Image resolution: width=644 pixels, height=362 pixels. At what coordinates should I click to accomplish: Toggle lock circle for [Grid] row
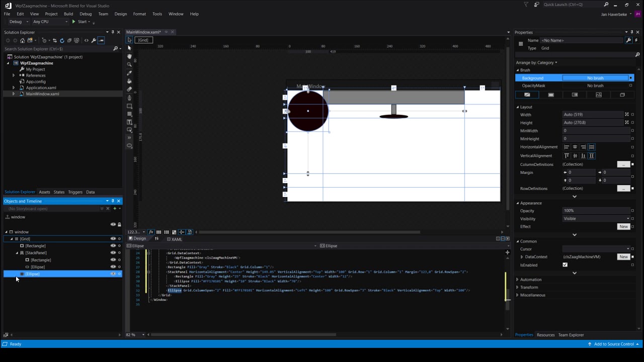click(x=119, y=239)
